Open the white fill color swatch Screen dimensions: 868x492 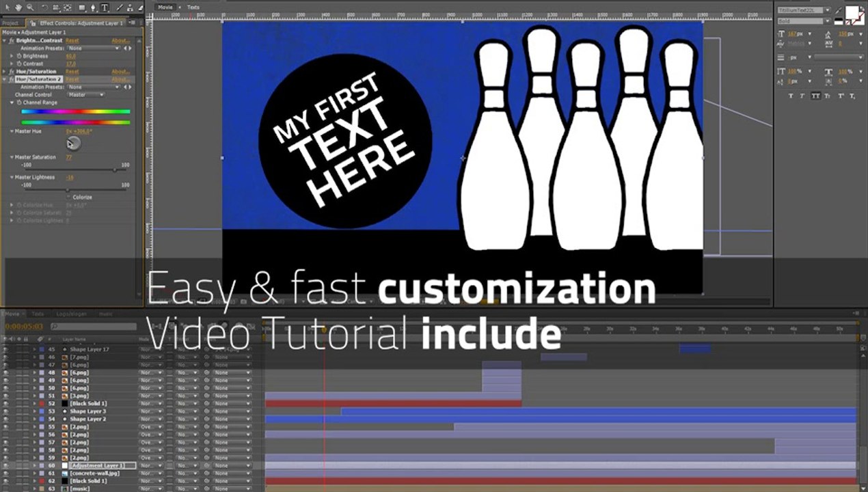pos(854,12)
